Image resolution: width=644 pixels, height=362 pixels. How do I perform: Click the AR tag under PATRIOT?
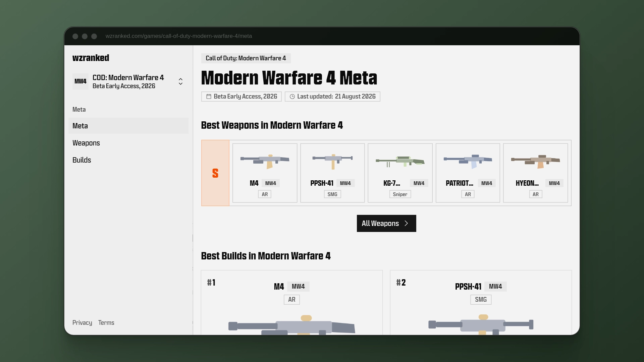tap(468, 194)
